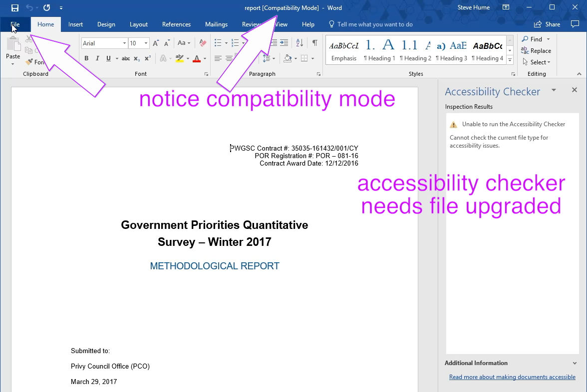Switch to the Layout tab
The image size is (587, 392).
tap(139, 24)
